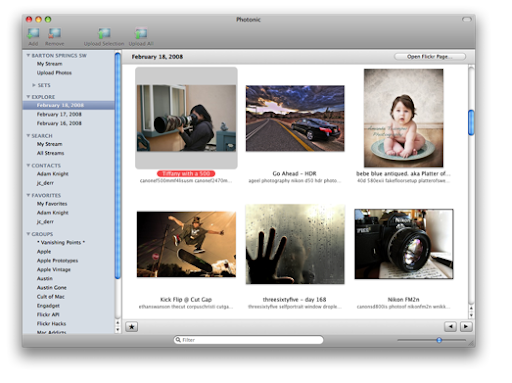The image size is (512, 383).
Task: Click the sidebar vertical scrollbar
Action: click(118, 165)
